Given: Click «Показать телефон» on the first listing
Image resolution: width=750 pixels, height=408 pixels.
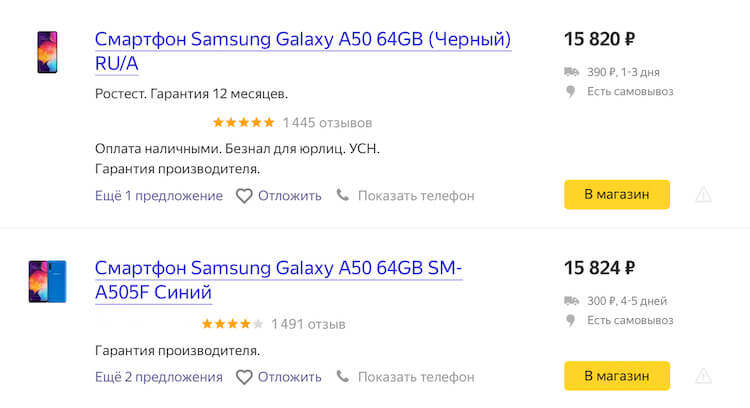Looking at the screenshot, I should (415, 196).
